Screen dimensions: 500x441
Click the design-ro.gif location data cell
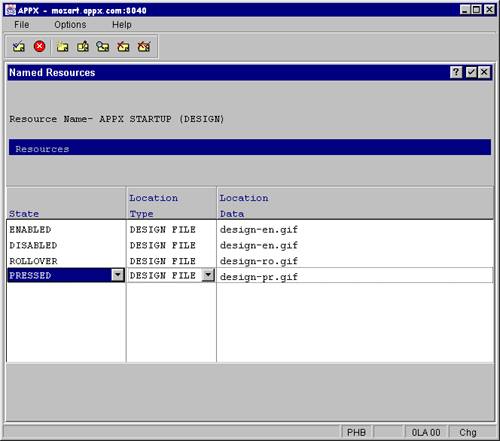[x=355, y=261]
